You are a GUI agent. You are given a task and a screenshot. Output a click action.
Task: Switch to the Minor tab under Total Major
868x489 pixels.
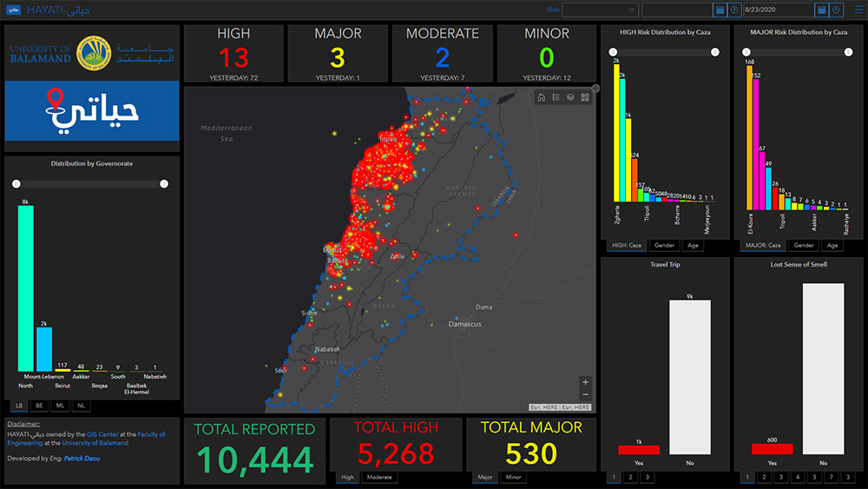pos(513,477)
